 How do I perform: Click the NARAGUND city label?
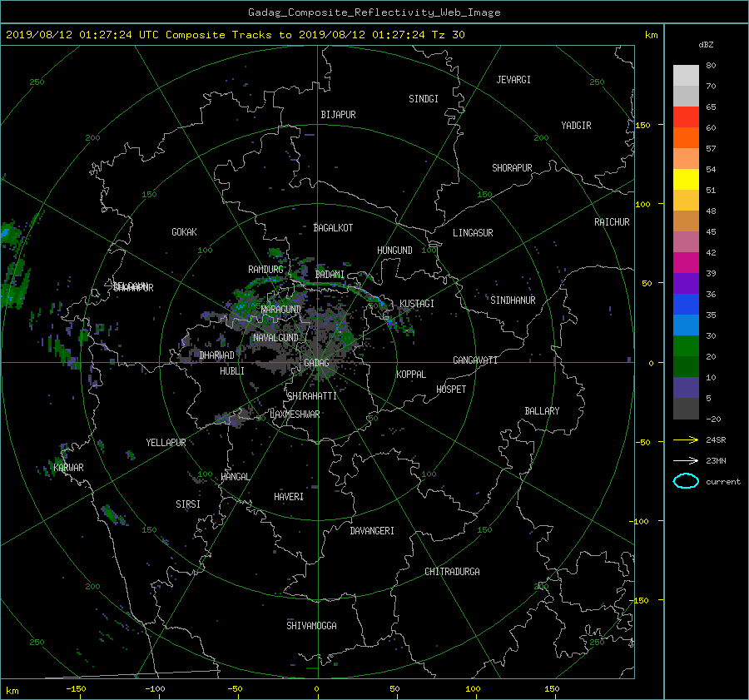(281, 310)
